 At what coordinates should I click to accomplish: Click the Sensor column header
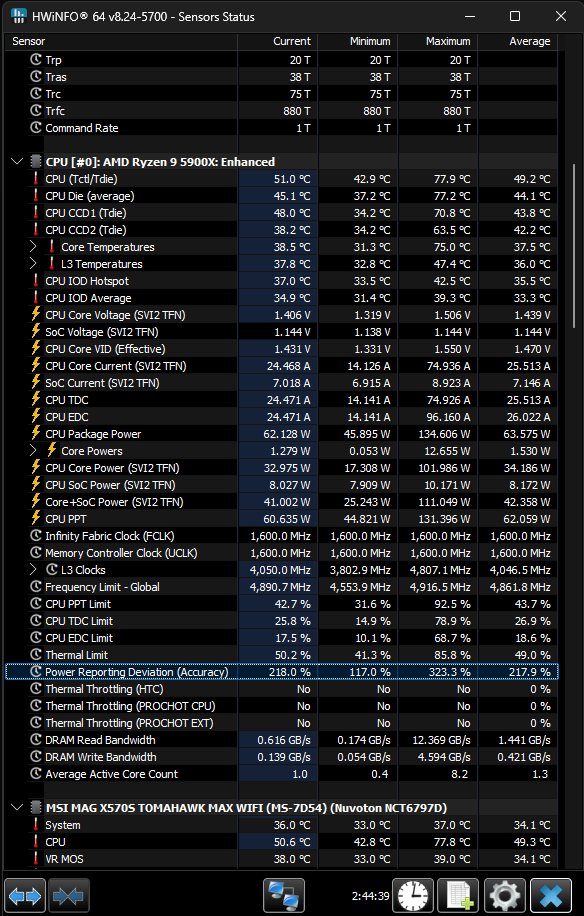coord(121,41)
